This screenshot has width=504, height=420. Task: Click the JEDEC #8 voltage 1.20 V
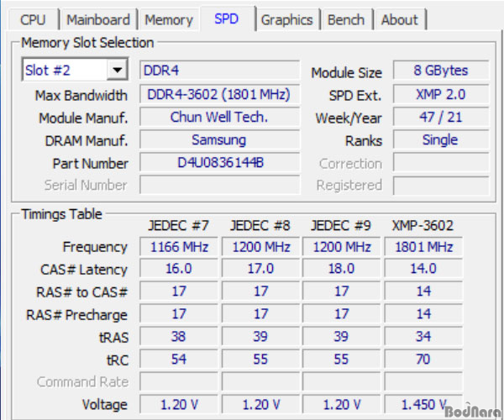click(x=260, y=404)
